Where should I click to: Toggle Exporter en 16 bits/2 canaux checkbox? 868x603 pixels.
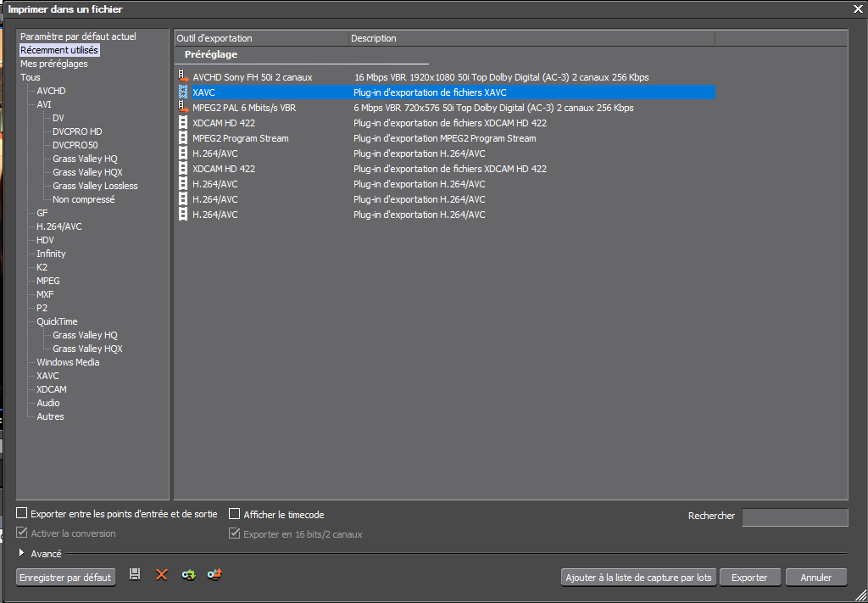click(x=235, y=533)
